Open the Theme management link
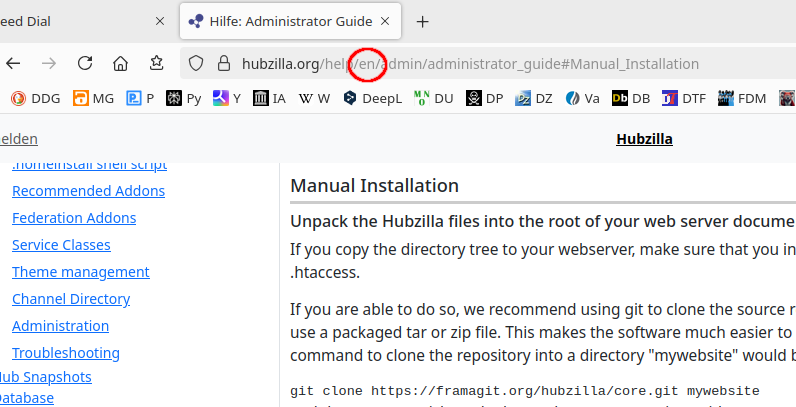 coord(80,272)
